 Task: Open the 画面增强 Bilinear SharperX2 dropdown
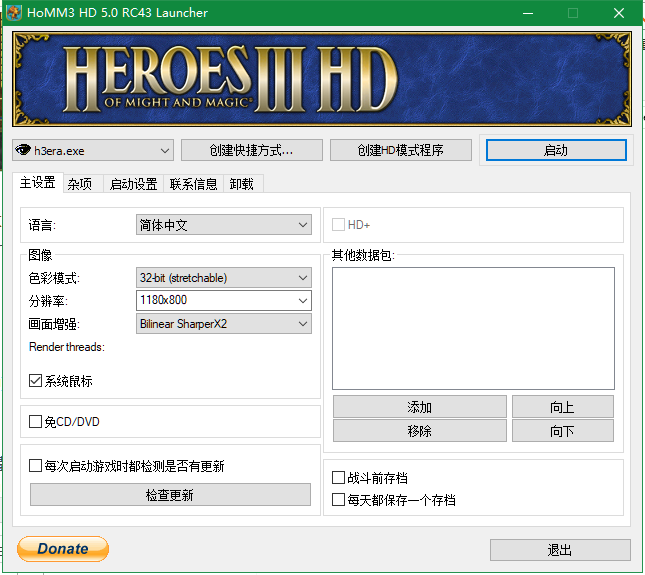pos(224,323)
